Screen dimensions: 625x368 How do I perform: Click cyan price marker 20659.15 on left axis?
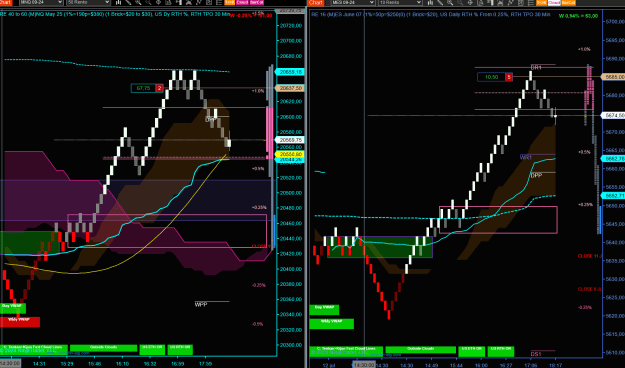290,72
